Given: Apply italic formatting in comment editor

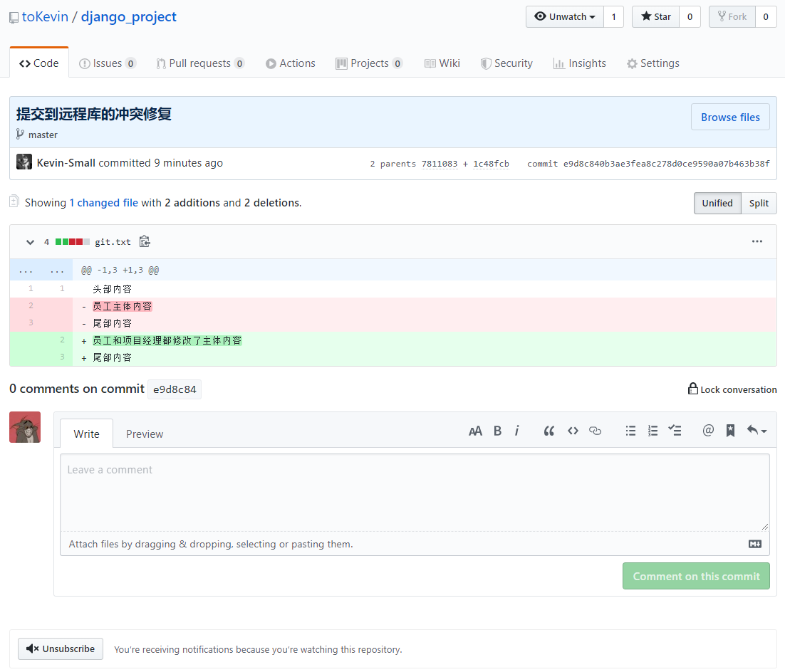Looking at the screenshot, I should 516,431.
